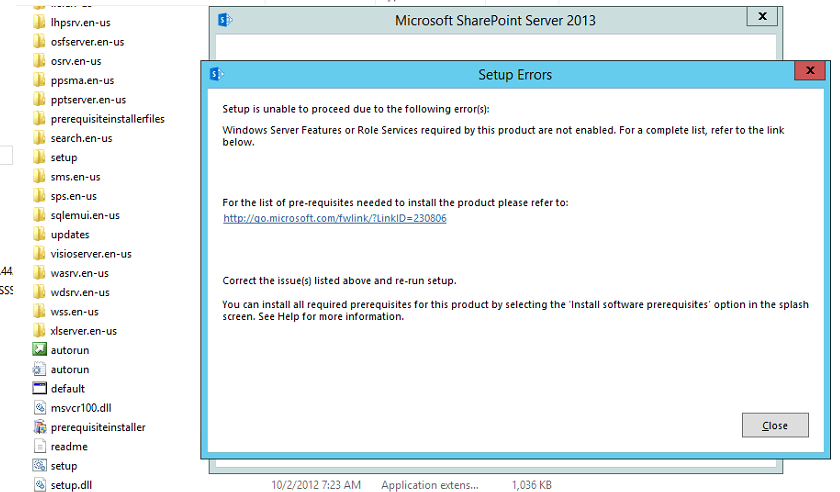The width and height of the screenshot is (840, 492).
Task: Select the folder name 'updates'
Action: pos(70,235)
